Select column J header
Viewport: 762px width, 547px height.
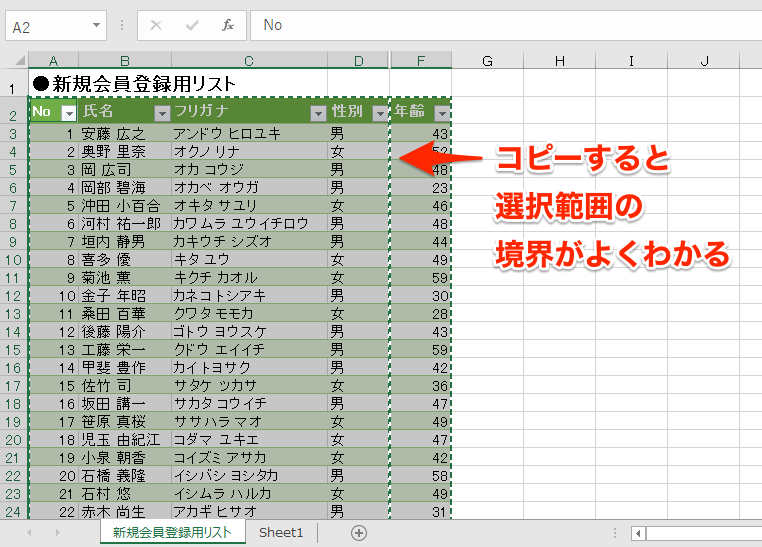(x=703, y=60)
